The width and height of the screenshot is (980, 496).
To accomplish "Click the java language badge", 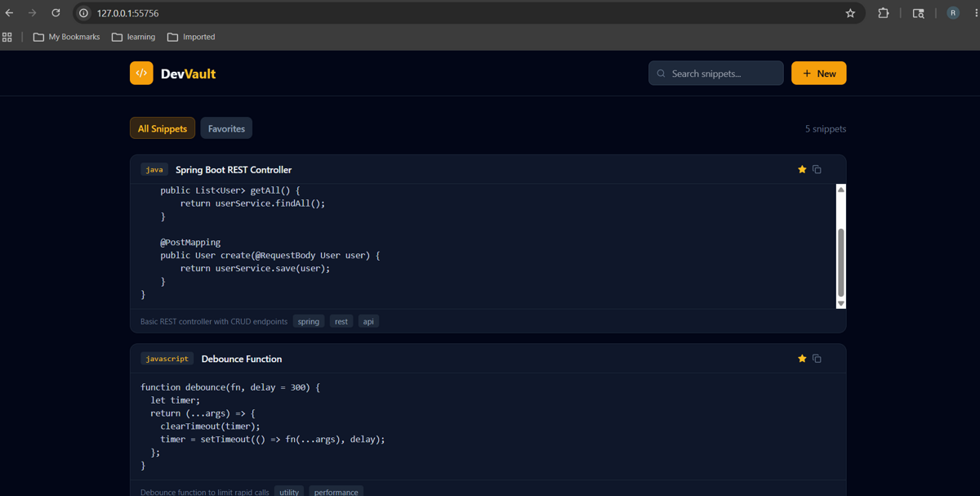I will pos(154,170).
